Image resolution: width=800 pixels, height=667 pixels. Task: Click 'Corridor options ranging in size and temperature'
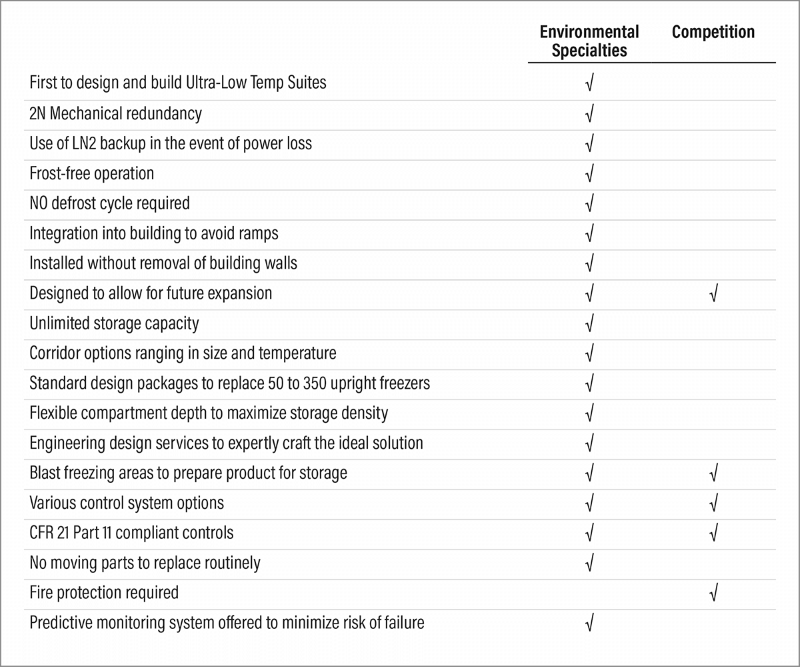click(182, 353)
